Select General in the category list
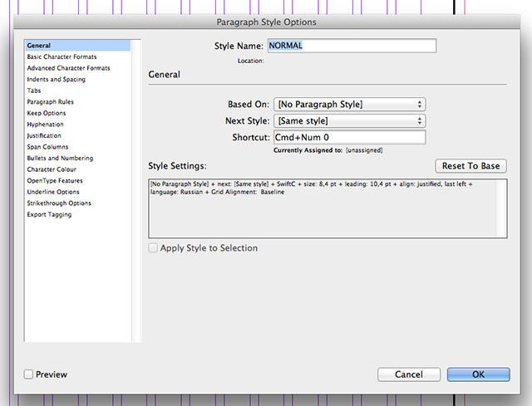This screenshot has width=532, height=406. [x=77, y=46]
